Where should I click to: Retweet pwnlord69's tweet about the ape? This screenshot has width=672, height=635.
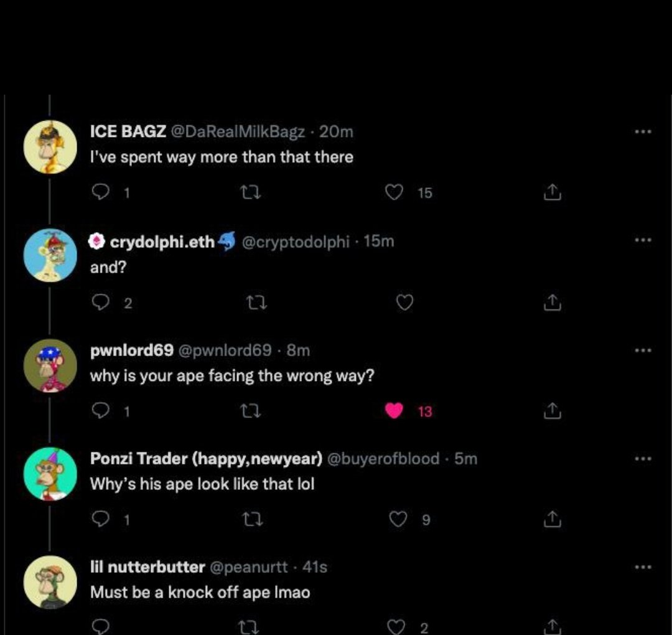click(253, 411)
